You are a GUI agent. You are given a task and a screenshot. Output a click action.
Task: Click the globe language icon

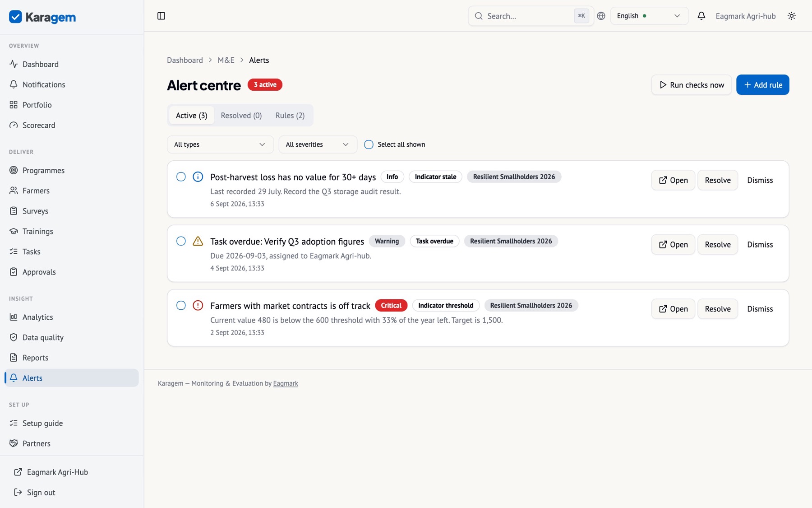[601, 16]
